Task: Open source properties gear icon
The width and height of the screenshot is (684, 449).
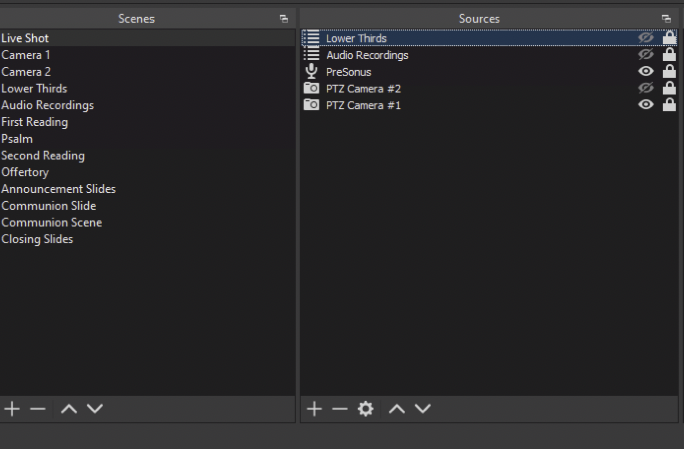Action: tap(366, 409)
